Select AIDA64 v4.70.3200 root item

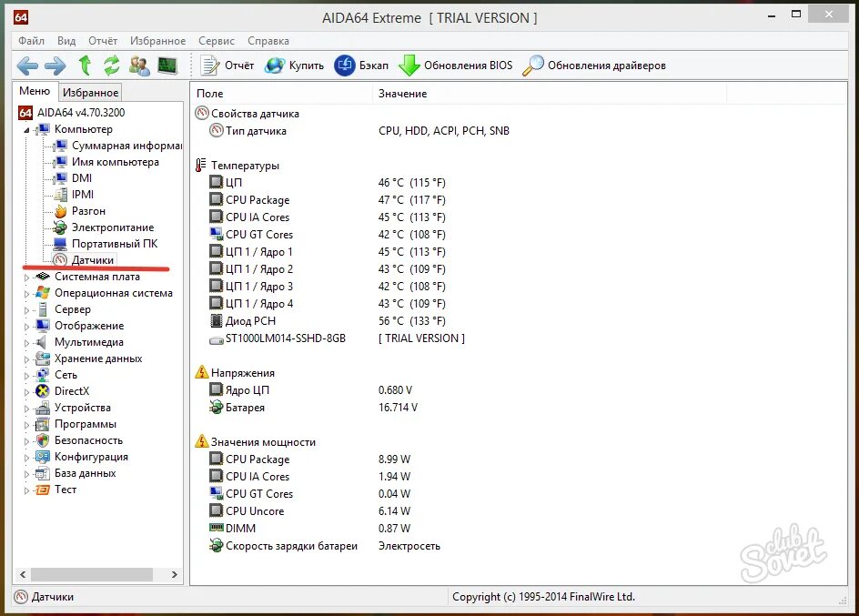click(x=72, y=113)
